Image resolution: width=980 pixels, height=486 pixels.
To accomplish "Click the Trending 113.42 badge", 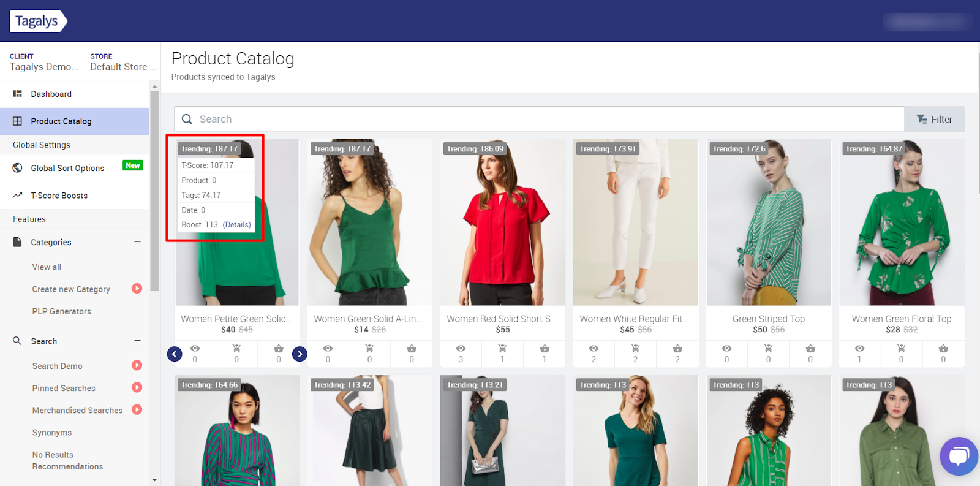I will click(342, 385).
